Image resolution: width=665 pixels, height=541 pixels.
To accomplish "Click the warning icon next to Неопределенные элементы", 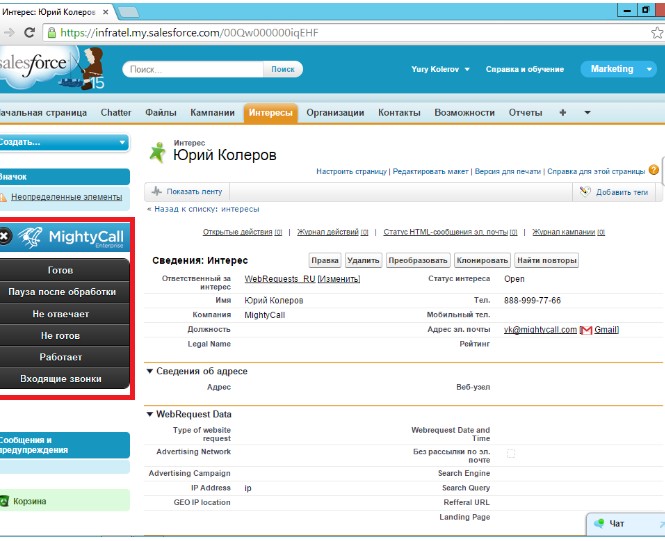I will click(3, 197).
